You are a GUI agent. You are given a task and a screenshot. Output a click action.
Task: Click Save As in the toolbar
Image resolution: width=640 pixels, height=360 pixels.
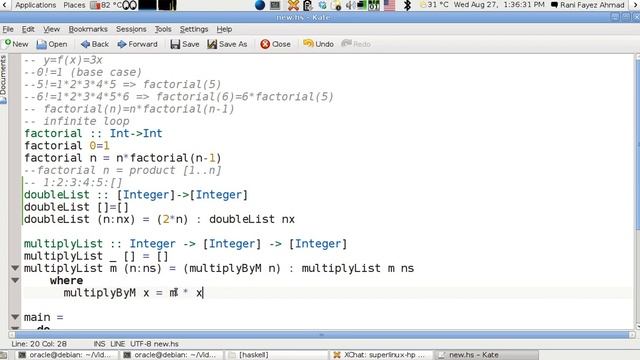click(227, 44)
